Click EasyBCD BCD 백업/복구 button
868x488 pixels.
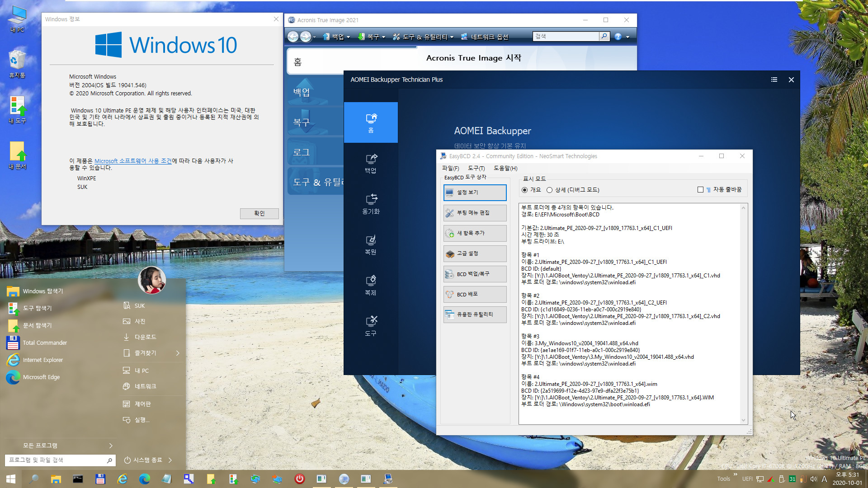point(475,274)
